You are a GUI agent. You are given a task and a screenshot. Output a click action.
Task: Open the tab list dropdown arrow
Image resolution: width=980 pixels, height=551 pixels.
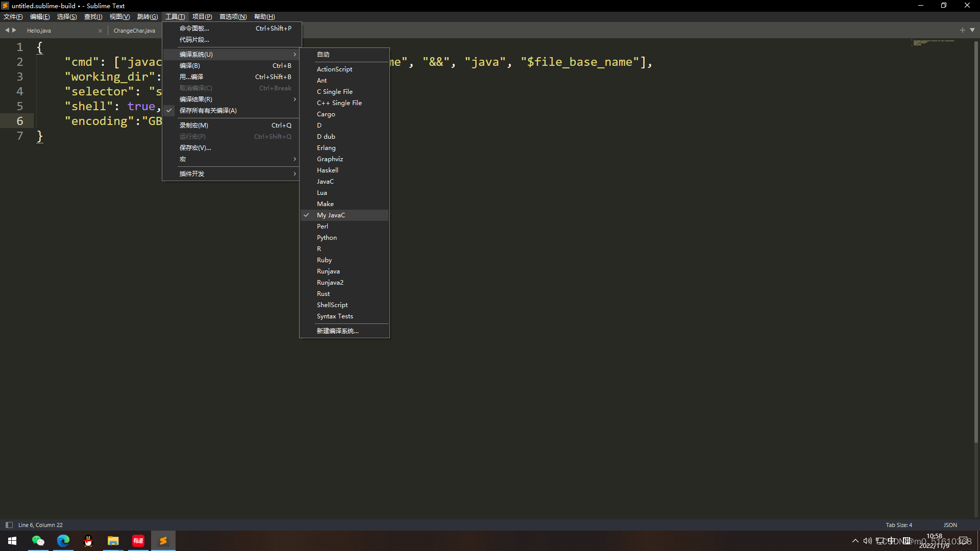click(x=972, y=30)
